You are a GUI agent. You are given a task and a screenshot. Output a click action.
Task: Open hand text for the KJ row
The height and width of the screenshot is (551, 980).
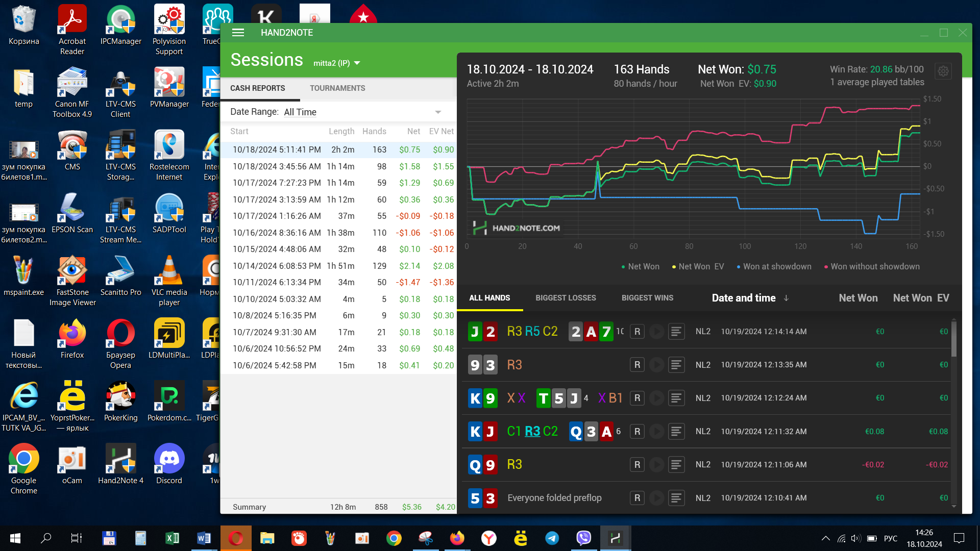(676, 432)
